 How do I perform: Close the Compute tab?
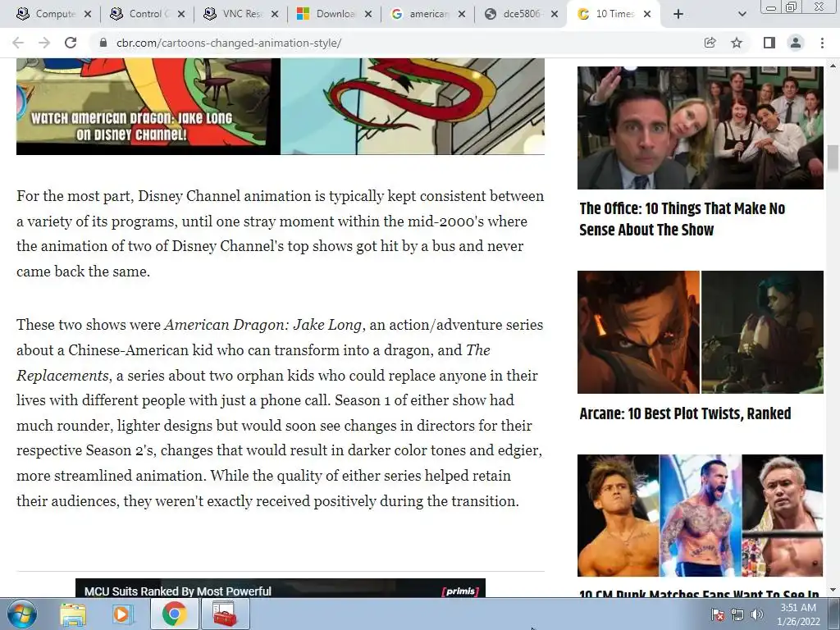tap(88, 14)
